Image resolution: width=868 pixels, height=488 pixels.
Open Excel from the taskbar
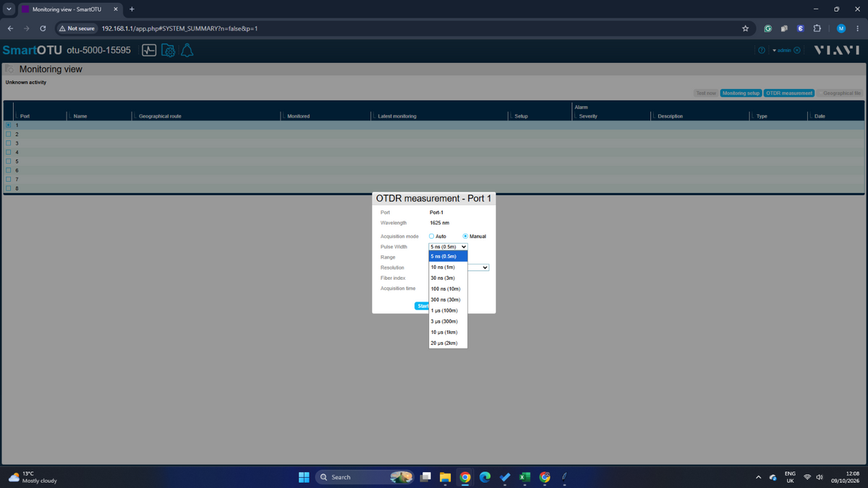pyautogui.click(x=525, y=477)
